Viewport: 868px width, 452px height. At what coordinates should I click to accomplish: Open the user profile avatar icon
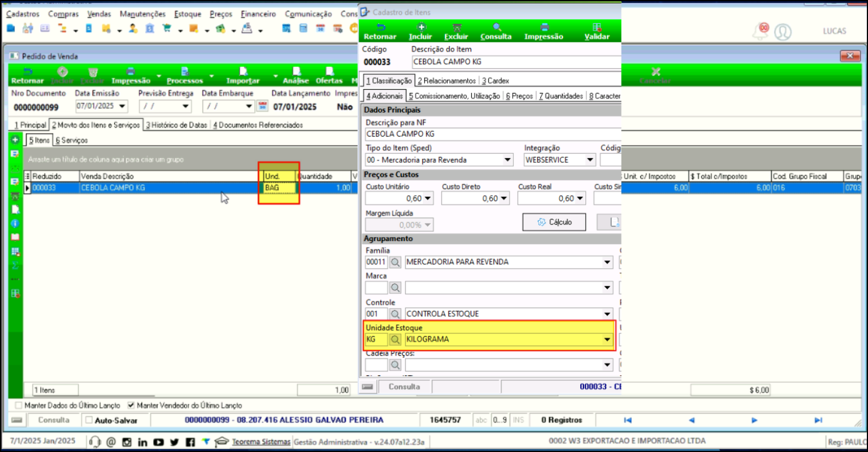[783, 32]
